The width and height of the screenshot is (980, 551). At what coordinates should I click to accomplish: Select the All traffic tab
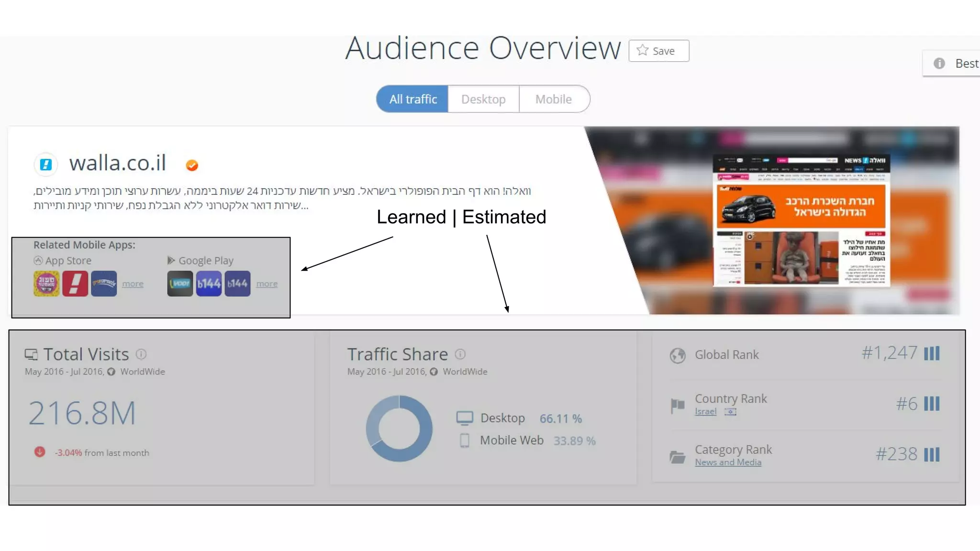click(x=412, y=99)
